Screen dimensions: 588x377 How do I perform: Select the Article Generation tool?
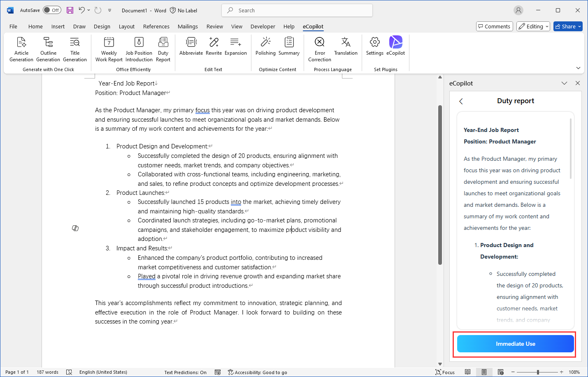tap(21, 49)
